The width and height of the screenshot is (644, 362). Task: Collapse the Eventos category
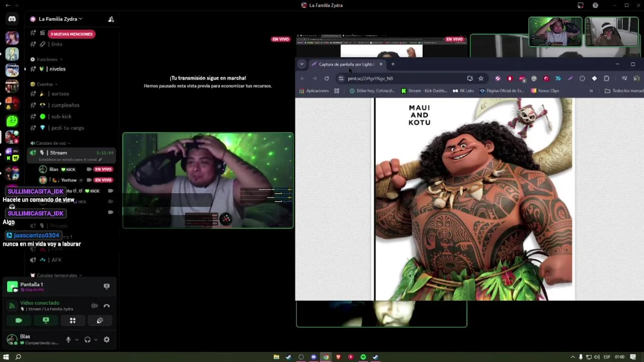pyautogui.click(x=45, y=84)
